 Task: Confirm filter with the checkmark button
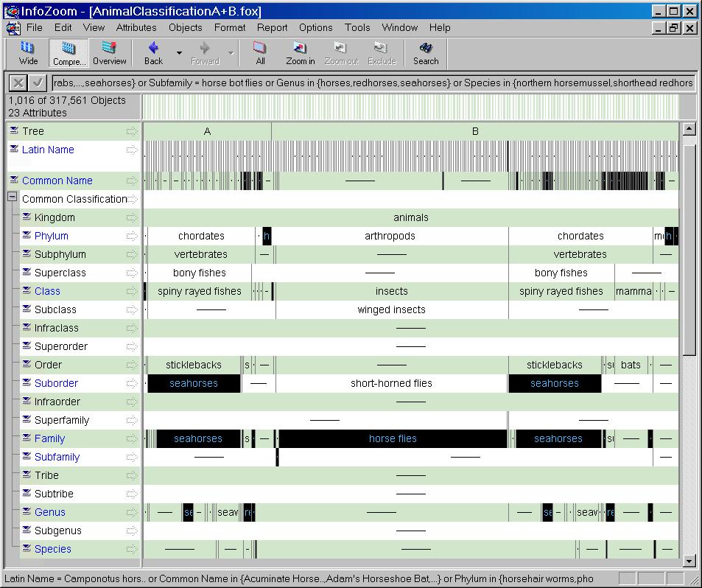38,83
